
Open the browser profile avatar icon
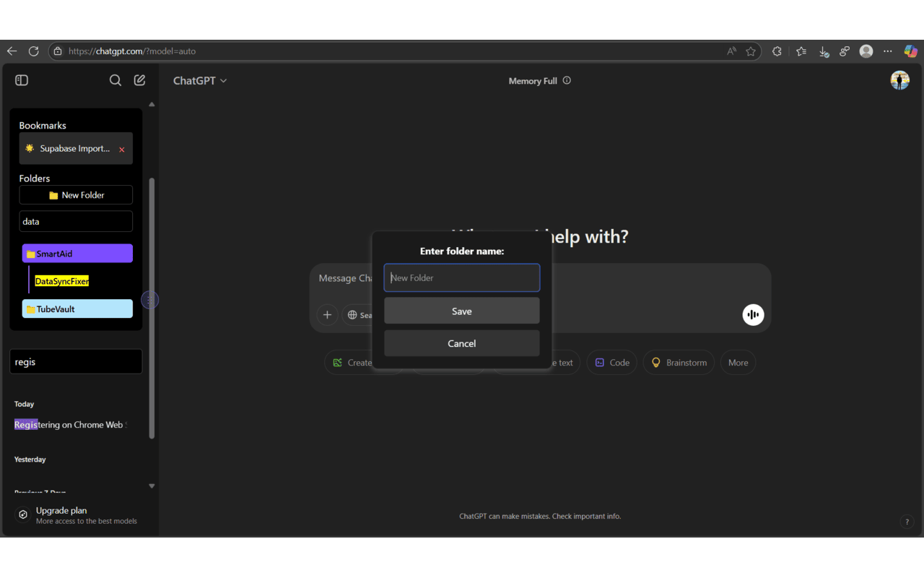point(866,51)
